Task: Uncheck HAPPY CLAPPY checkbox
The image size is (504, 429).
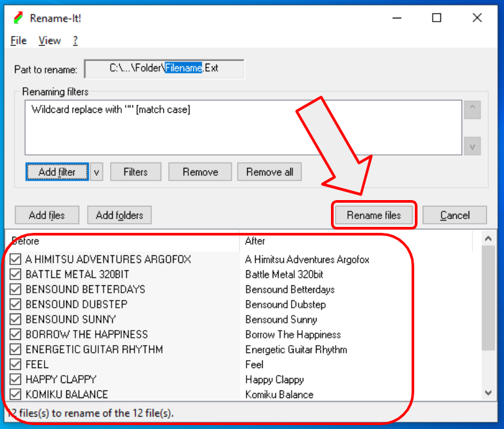Action: [x=16, y=379]
